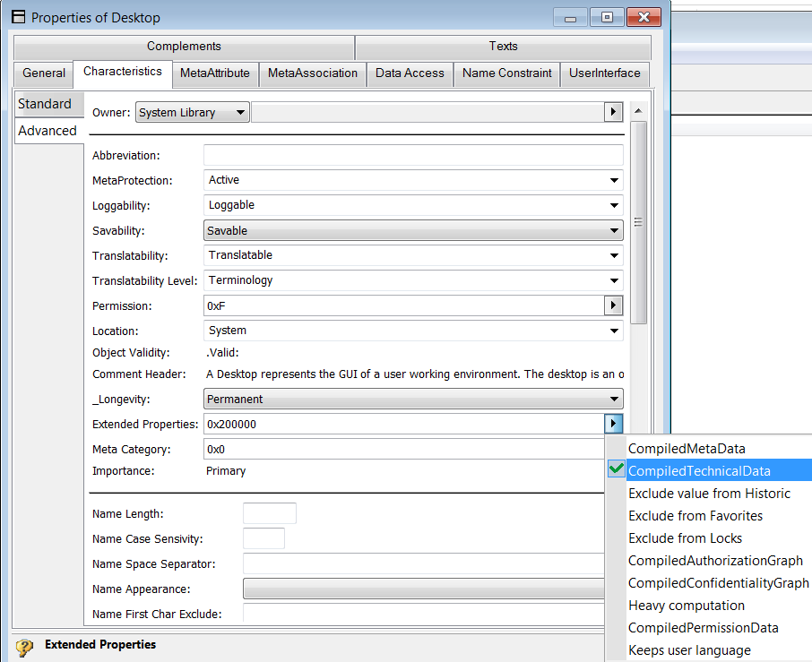This screenshot has height=662, width=812.
Task: Click the Properties of Desktop title icon
Action: tap(18, 17)
